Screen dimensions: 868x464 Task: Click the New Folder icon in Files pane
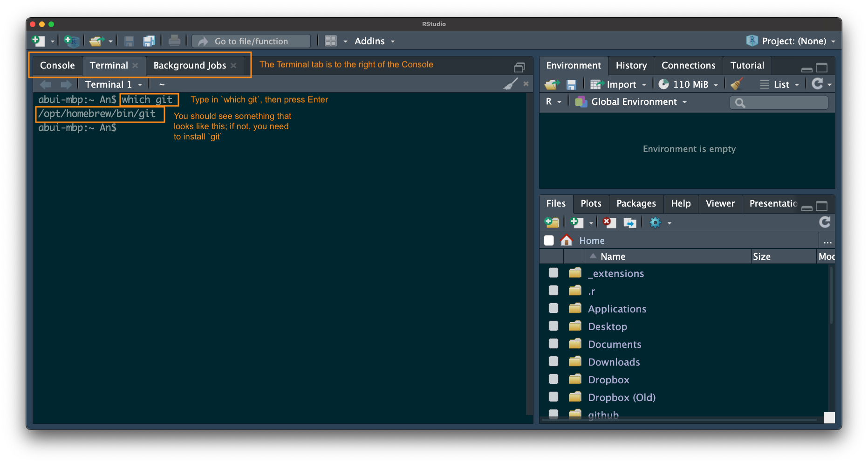552,222
